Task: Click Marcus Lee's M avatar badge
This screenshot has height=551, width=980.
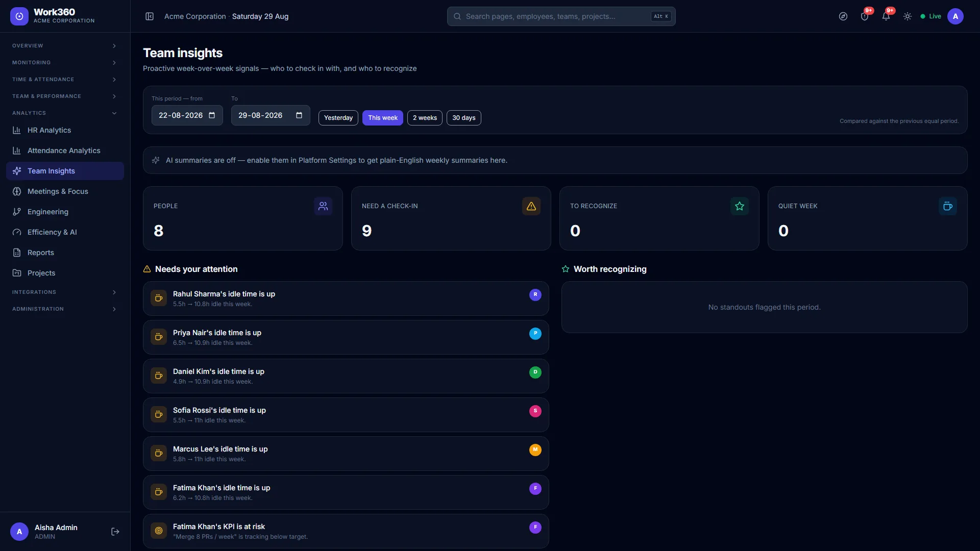Action: (x=535, y=449)
